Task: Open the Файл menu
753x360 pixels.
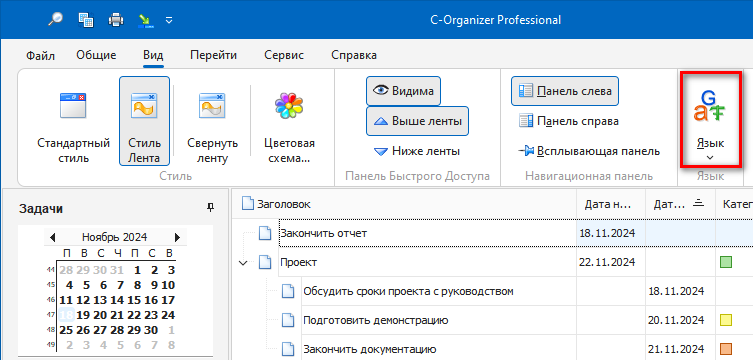Action: pyautogui.click(x=40, y=55)
